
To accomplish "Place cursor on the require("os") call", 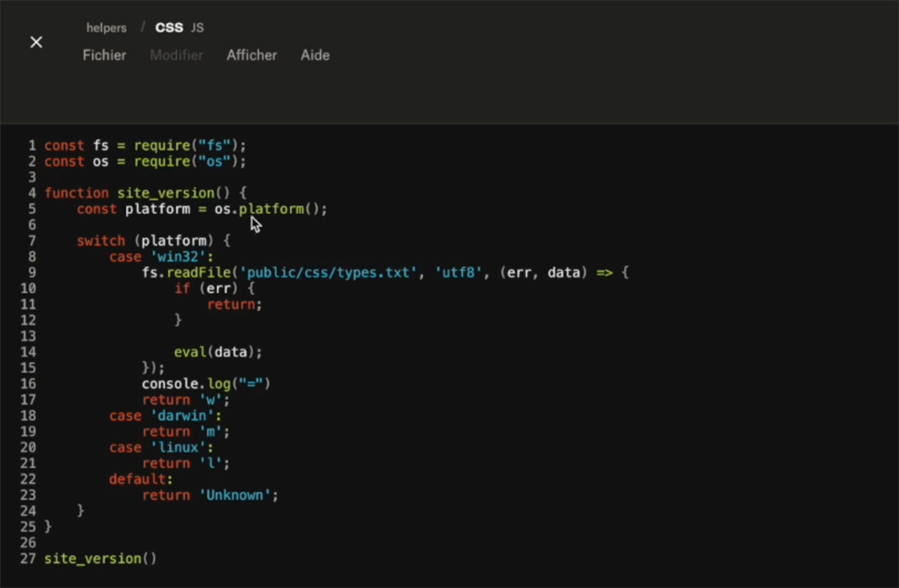I will pyautogui.click(x=190, y=162).
